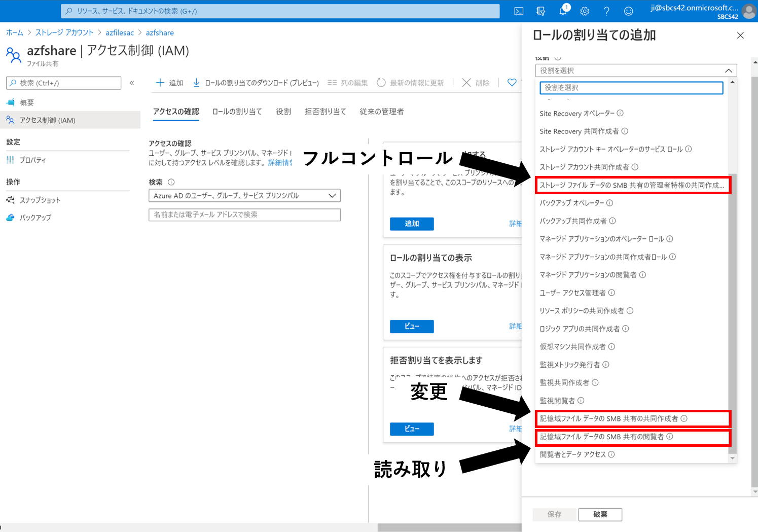
Task: Switch to 役割 tab
Action: click(x=283, y=112)
